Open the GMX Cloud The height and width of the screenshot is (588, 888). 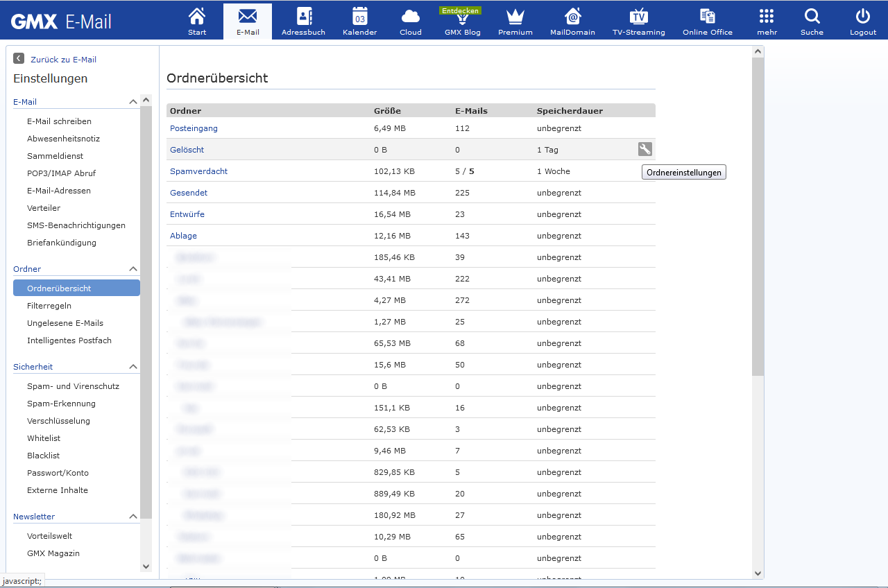[x=410, y=21]
